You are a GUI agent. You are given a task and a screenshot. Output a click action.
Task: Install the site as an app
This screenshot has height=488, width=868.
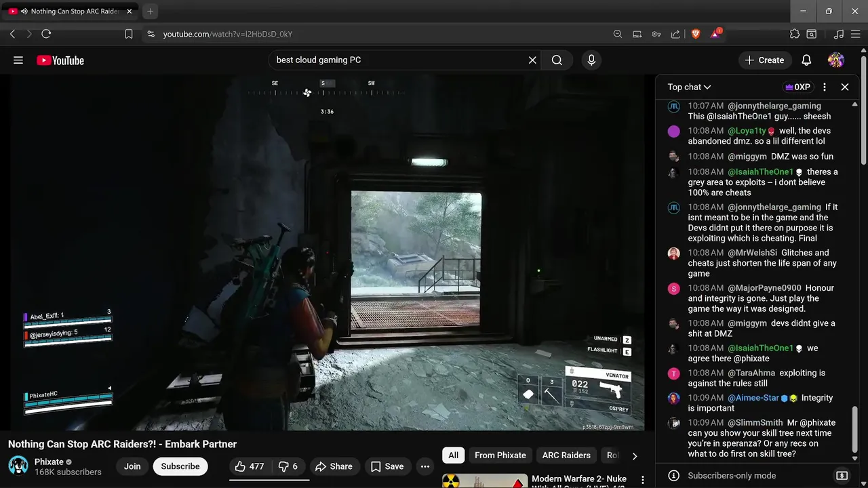tap(637, 34)
